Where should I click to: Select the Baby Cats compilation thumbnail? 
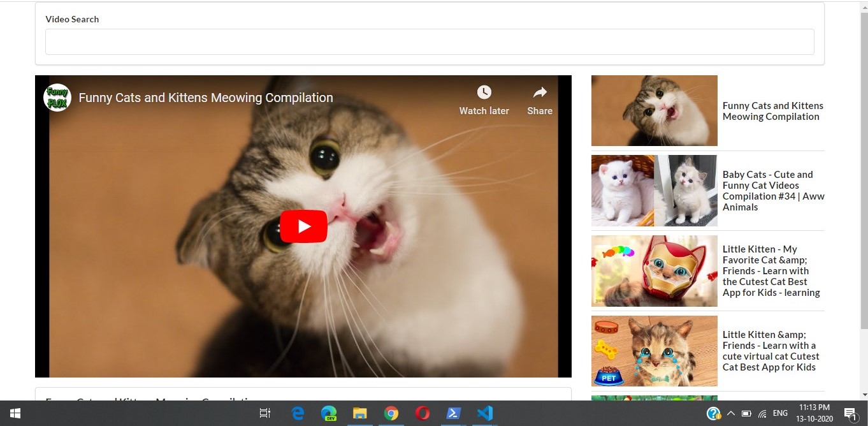(x=655, y=191)
